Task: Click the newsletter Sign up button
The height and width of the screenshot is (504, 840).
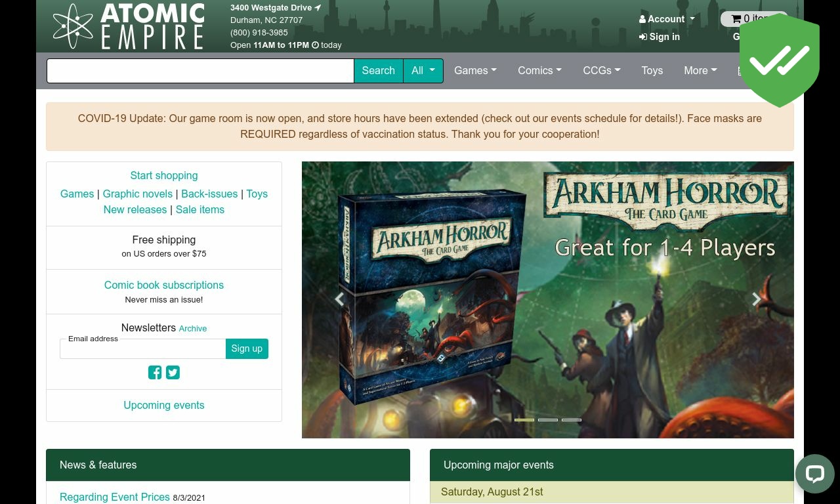Action: coord(247,348)
